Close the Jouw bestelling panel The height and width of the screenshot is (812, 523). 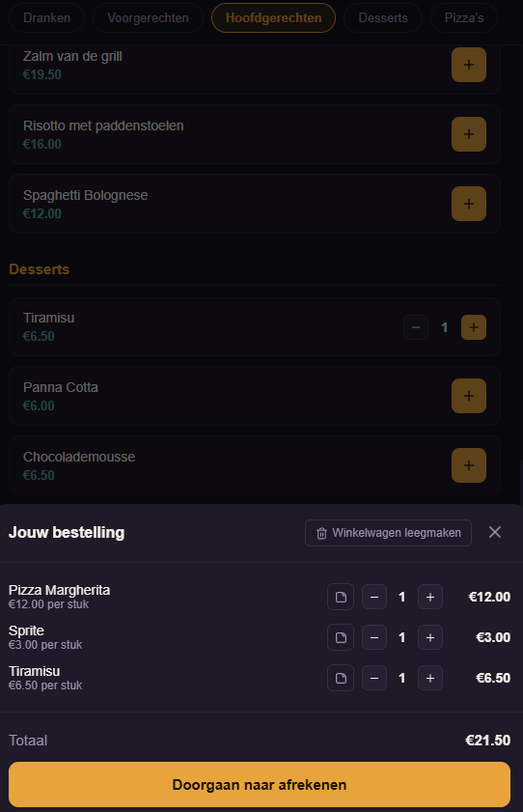[495, 532]
